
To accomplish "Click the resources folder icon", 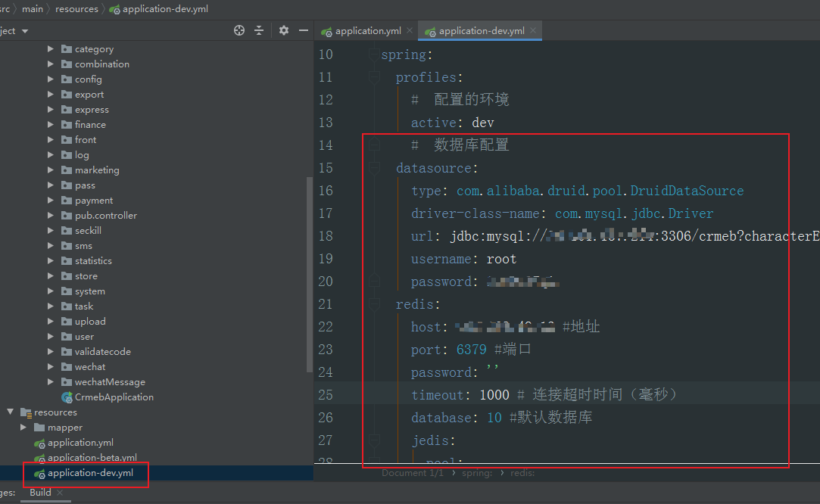I will 27,412.
